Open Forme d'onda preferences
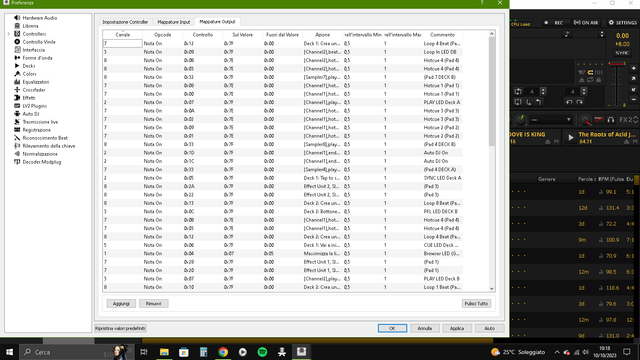 33,58
